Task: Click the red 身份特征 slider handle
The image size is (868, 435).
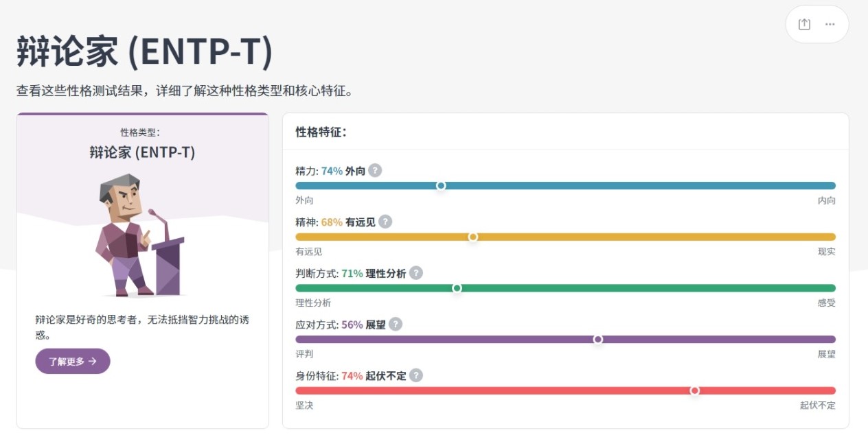Action: (695, 390)
